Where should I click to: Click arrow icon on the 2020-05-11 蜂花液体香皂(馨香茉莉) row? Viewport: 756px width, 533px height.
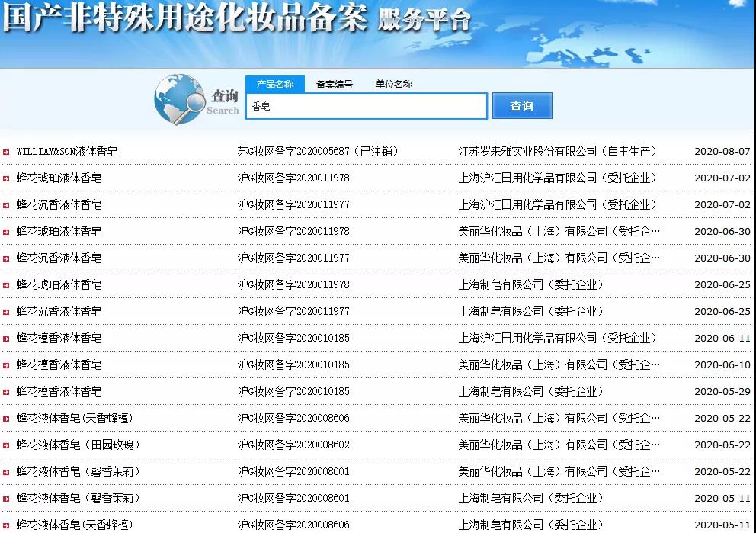click(x=6, y=499)
